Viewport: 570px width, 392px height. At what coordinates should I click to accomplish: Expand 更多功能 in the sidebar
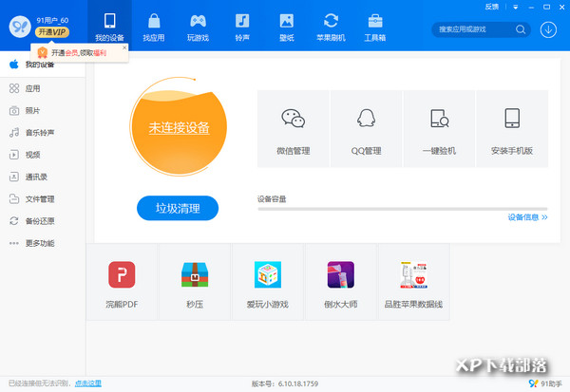(43, 243)
